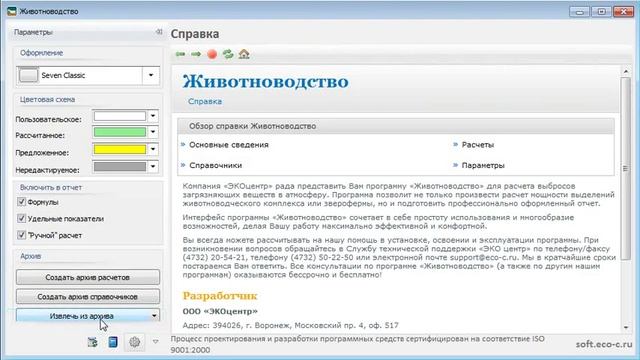Click green Рассчитанное color swatch
The height and width of the screenshot is (360, 640).
pos(120,132)
